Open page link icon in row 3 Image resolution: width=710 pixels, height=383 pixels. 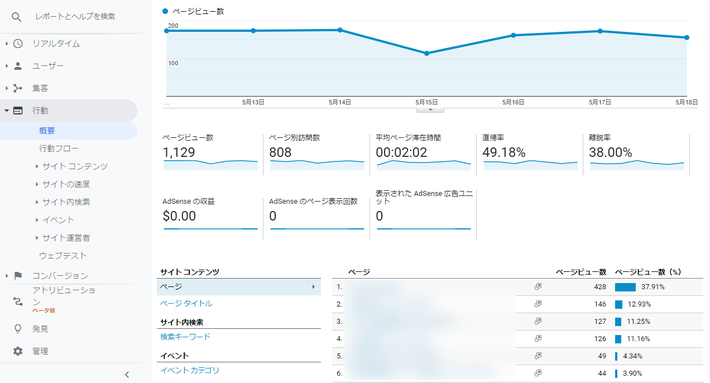click(x=538, y=321)
